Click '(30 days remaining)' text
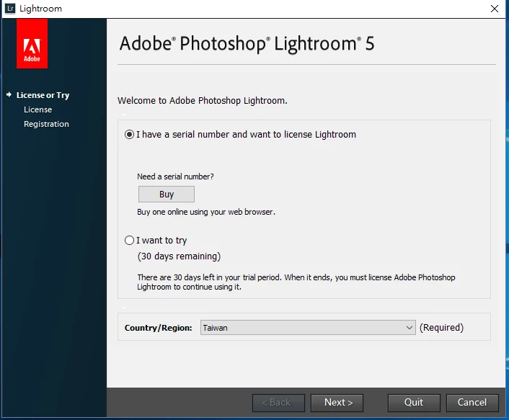Screen dimensions: 509x420 179,256
